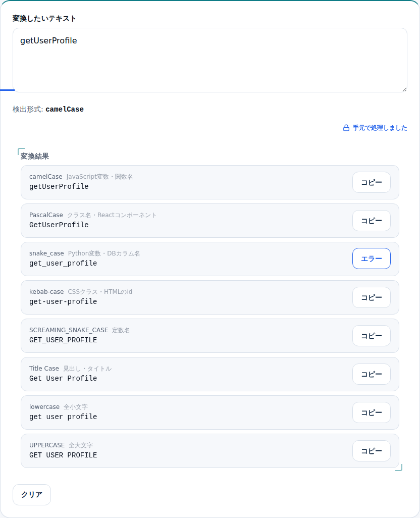Screen dimensions: 420x518
Task: Click the lock icon beside 手元で処理しました
Action: pos(346,128)
